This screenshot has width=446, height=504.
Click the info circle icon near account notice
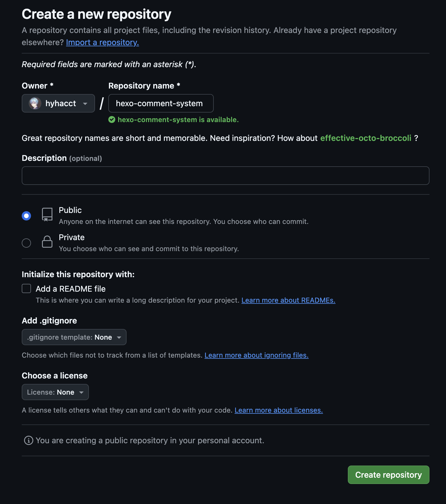28,440
